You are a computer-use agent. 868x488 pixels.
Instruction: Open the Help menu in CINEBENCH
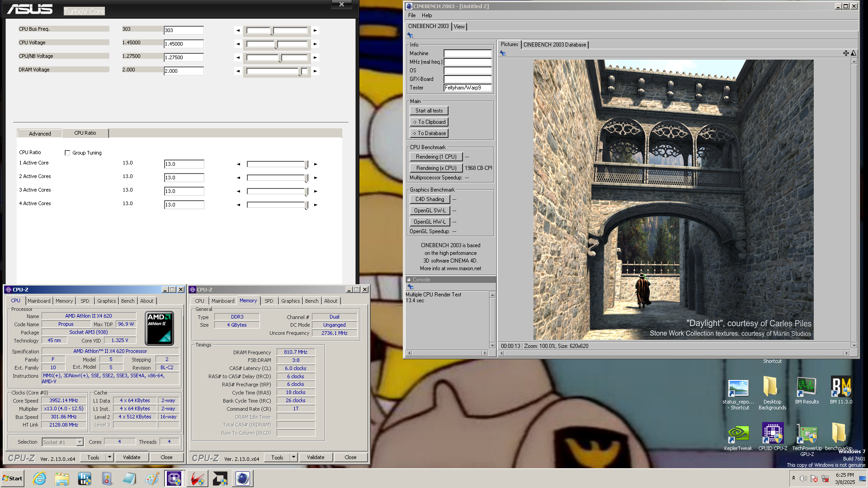(x=427, y=15)
